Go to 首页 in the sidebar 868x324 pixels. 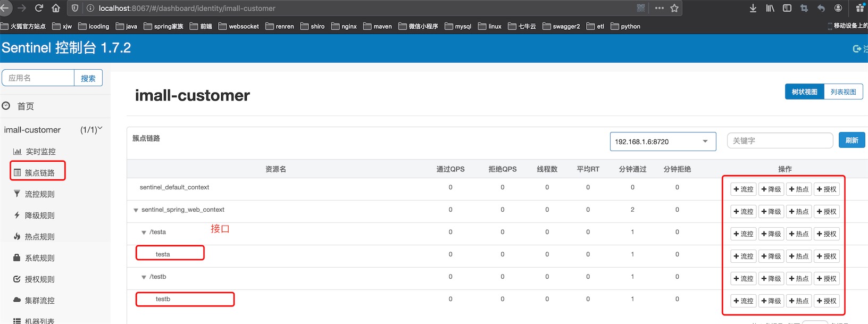click(x=26, y=106)
